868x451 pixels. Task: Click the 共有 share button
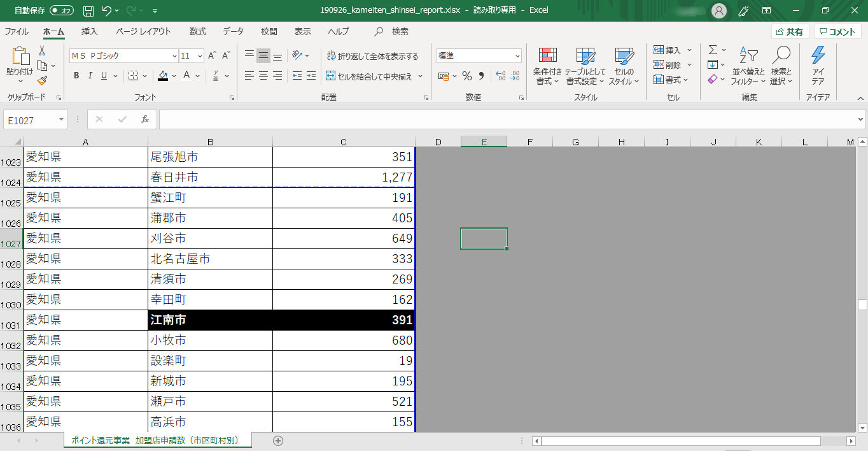pyautogui.click(x=790, y=32)
